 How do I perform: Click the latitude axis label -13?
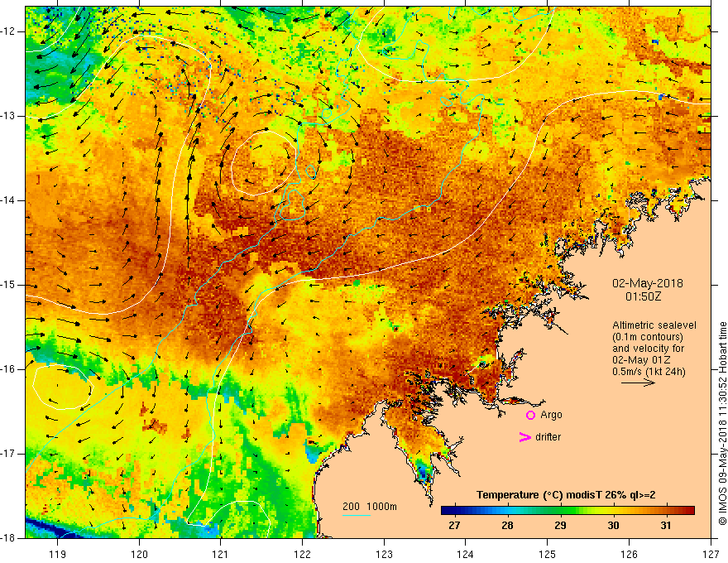pyautogui.click(x=9, y=116)
